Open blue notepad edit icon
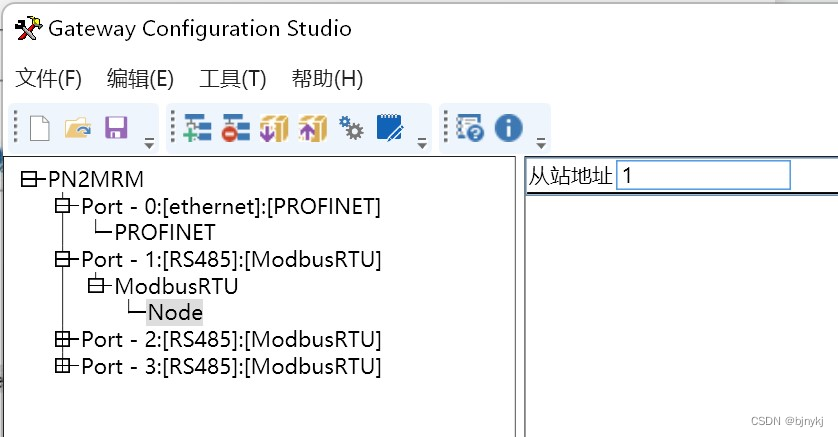Viewport: 838px width, 437px height. click(390, 128)
